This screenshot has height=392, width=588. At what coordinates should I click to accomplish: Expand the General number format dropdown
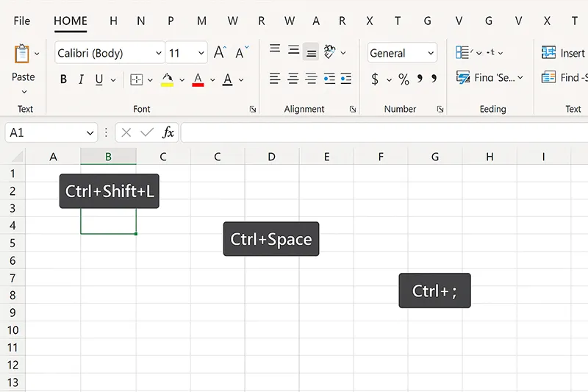(x=431, y=53)
